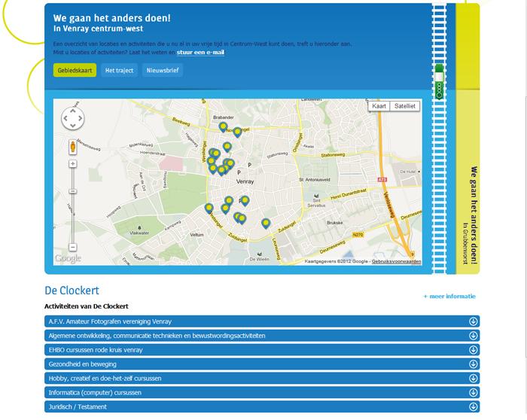Click the map marker near Brabander
This screenshot has width=527, height=420.
(x=223, y=127)
